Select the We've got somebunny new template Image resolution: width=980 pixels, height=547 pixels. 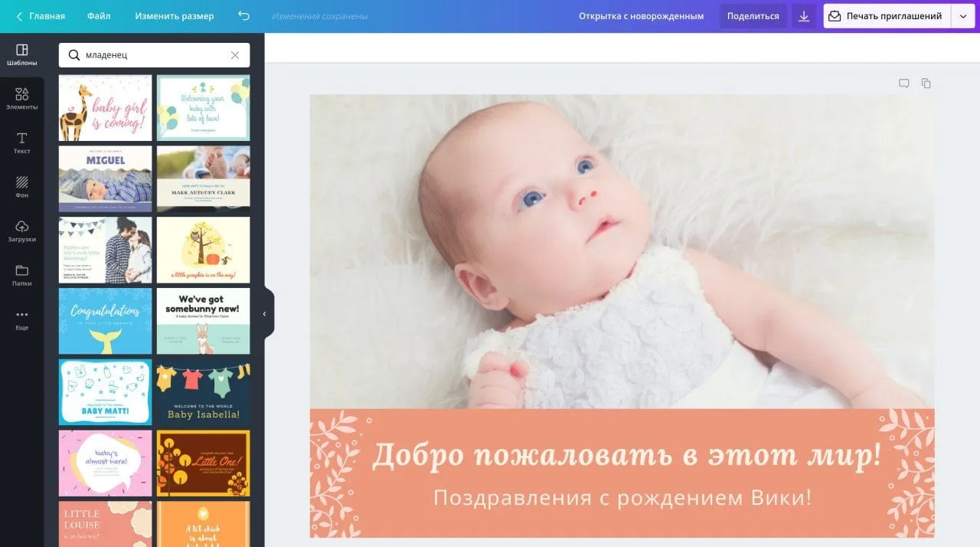click(203, 321)
